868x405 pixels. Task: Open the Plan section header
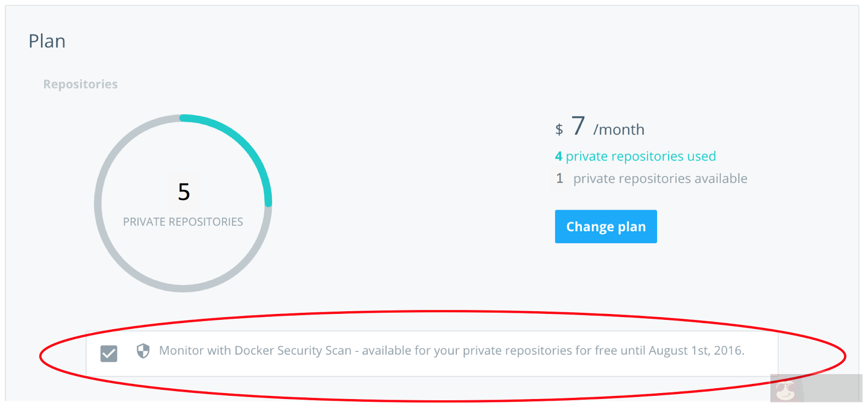(x=47, y=41)
